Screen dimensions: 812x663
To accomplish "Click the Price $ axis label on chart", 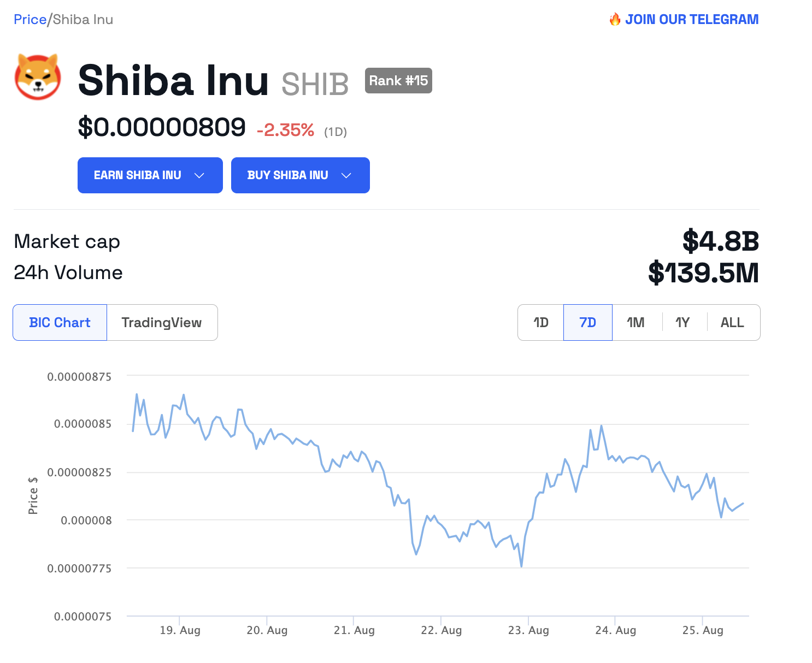I will tap(33, 495).
